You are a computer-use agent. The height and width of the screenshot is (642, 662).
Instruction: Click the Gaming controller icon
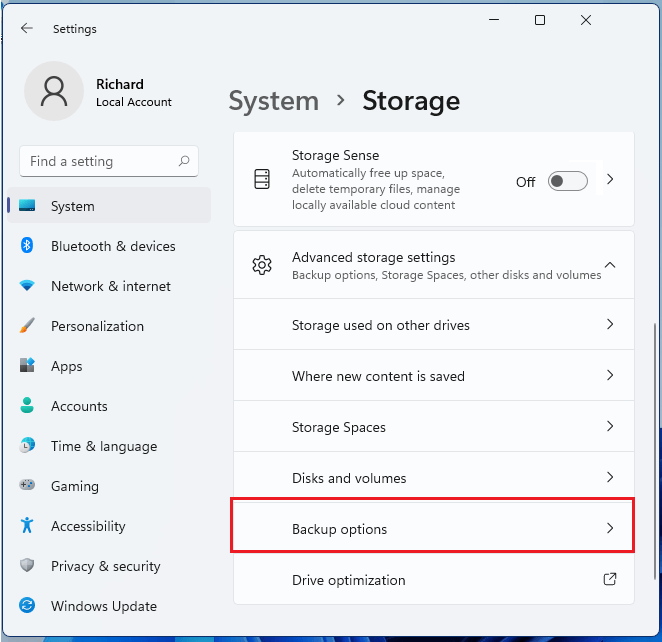pyautogui.click(x=28, y=486)
